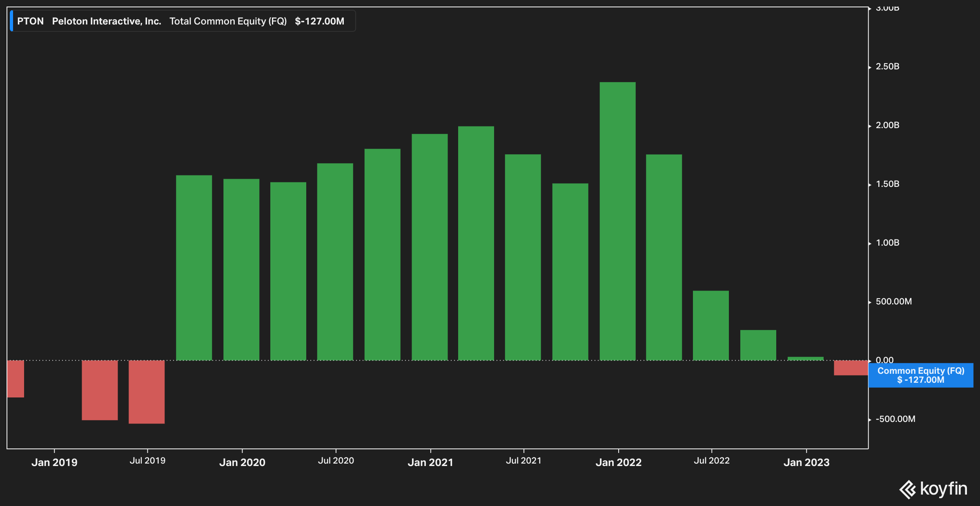Image resolution: width=980 pixels, height=506 pixels.
Task: Click the 2.50B y-axis label
Action: (x=887, y=67)
